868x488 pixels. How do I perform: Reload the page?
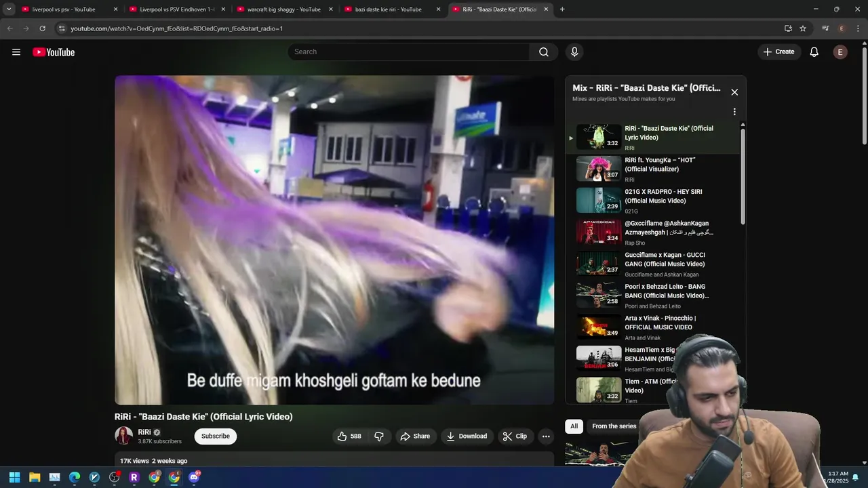pos(42,28)
